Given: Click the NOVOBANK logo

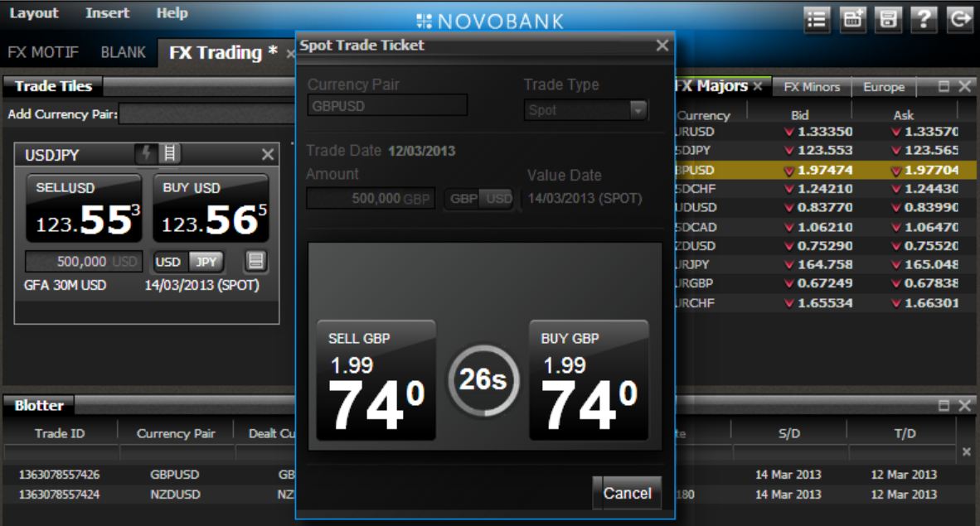Looking at the screenshot, I should point(491,22).
